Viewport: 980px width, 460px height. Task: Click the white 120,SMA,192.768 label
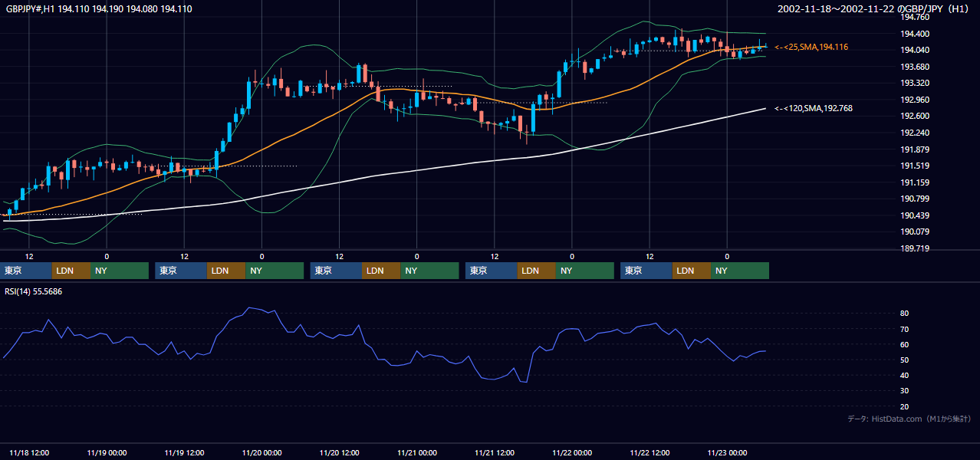click(814, 109)
